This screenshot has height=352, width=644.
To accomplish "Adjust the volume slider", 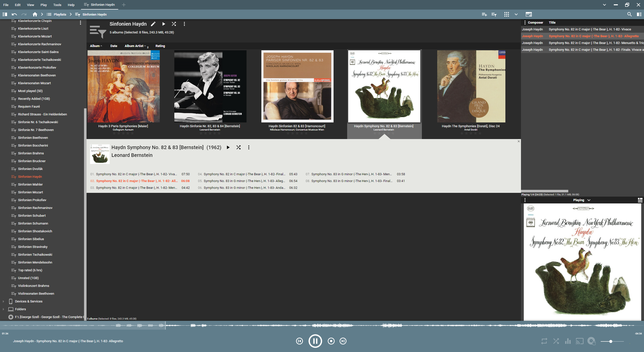I will [612, 341].
